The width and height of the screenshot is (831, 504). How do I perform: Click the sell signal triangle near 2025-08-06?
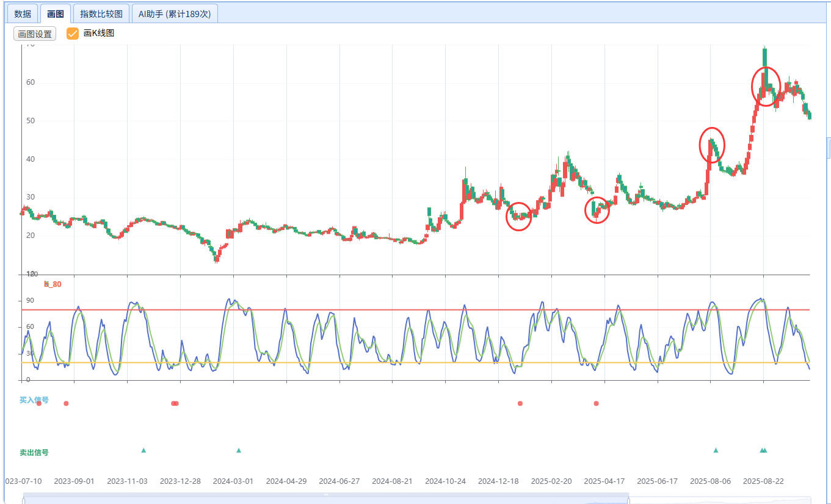(716, 450)
